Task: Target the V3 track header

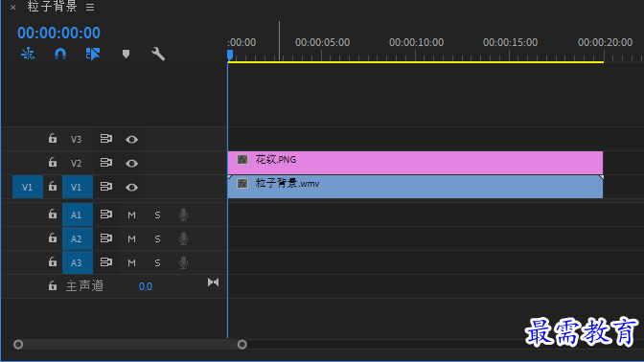Action: pos(77,139)
